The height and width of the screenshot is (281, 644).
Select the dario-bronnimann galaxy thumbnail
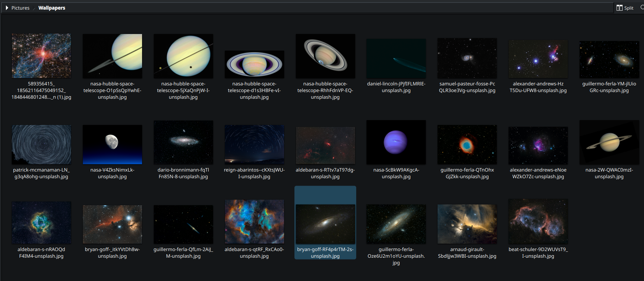(183, 142)
